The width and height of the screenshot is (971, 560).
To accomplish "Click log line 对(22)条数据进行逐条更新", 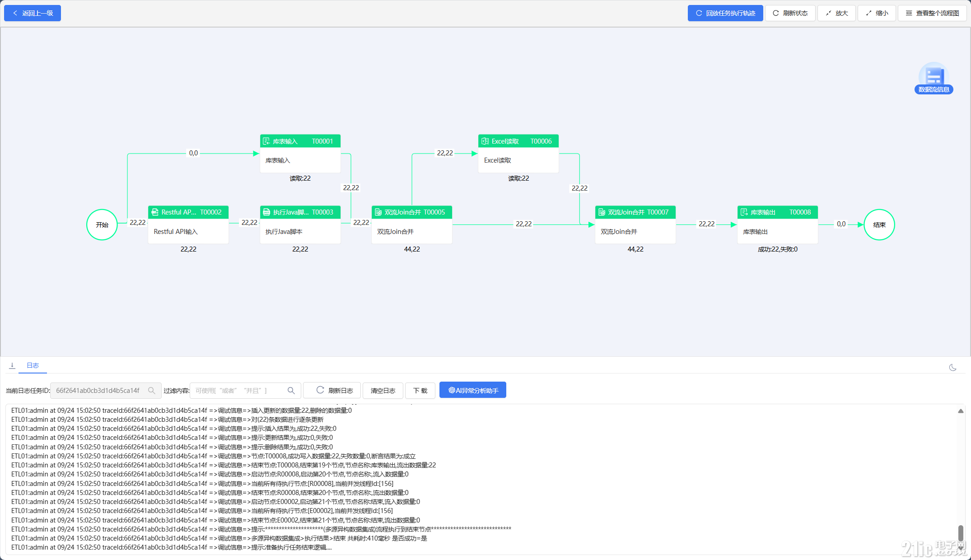I will (x=167, y=420).
